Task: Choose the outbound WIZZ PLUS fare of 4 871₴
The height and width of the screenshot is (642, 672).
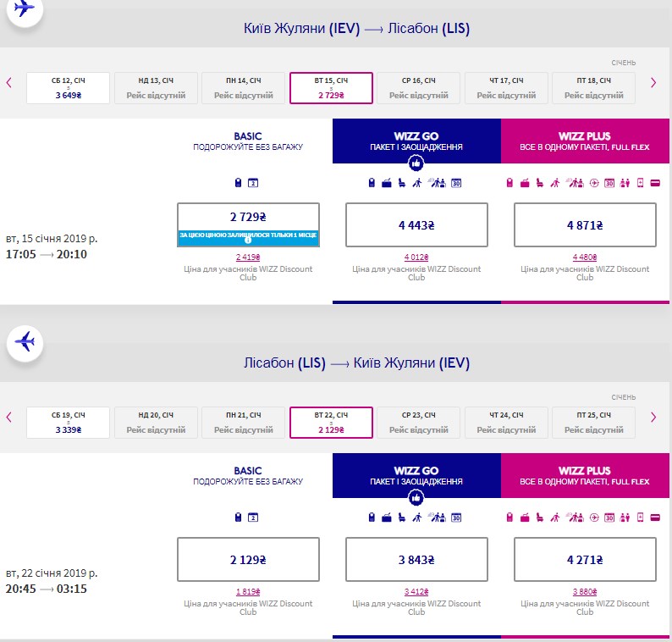Action: coord(585,225)
